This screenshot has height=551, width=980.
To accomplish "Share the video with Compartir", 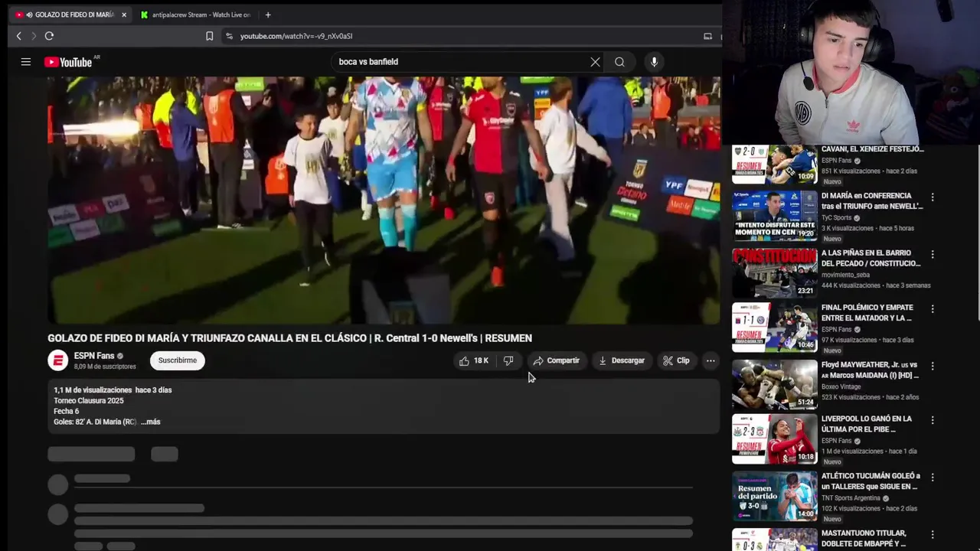I will coord(557,360).
